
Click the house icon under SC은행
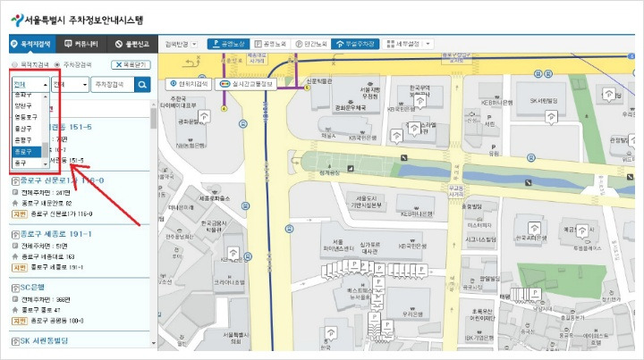pyautogui.click(x=15, y=310)
